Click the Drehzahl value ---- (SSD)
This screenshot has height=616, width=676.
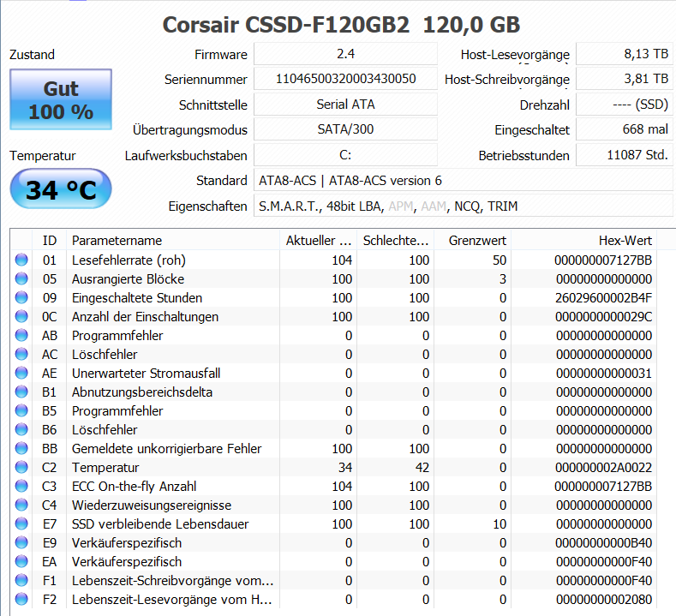(x=625, y=105)
